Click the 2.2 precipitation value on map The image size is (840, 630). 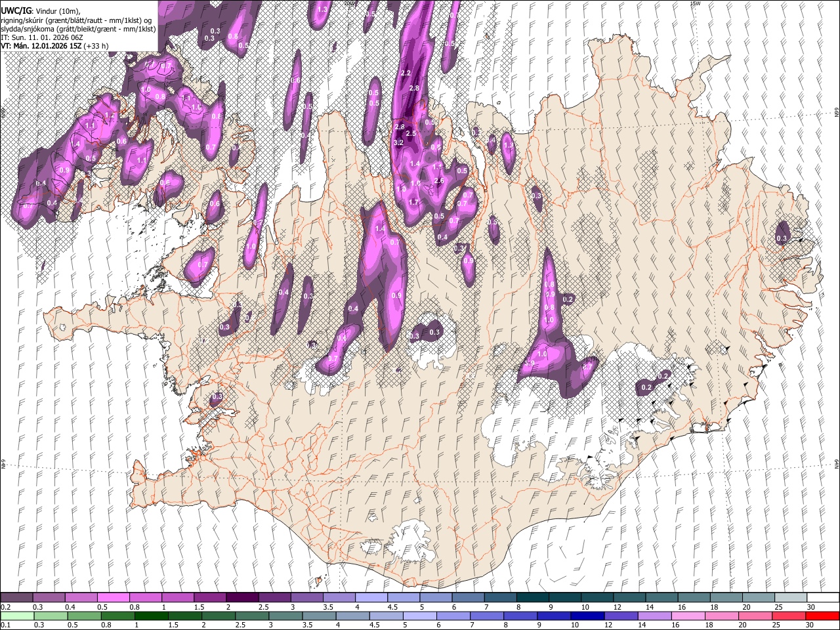(x=406, y=73)
